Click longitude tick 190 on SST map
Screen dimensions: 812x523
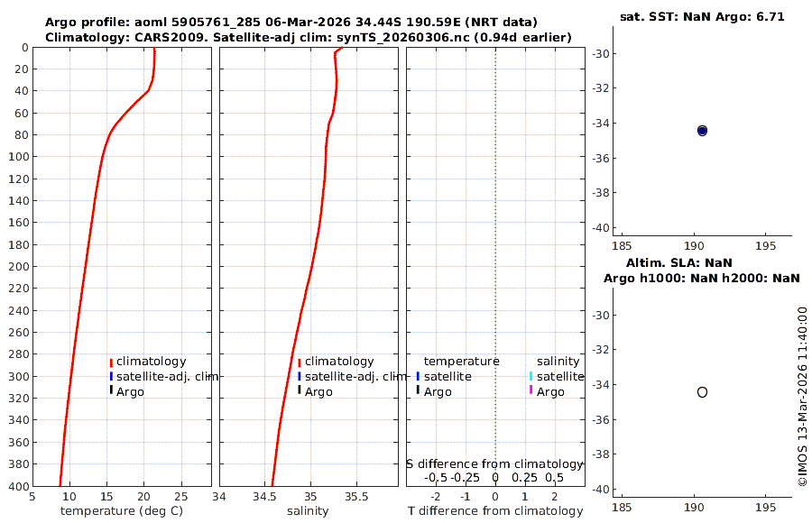(x=694, y=246)
